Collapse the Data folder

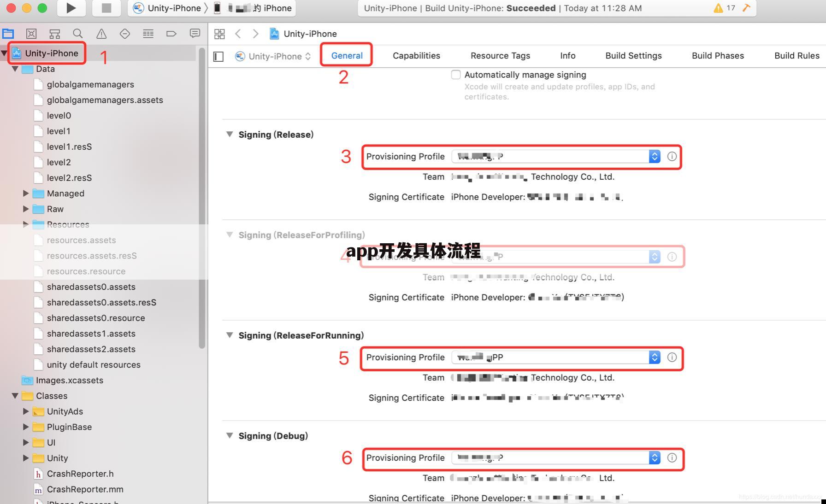tap(15, 69)
